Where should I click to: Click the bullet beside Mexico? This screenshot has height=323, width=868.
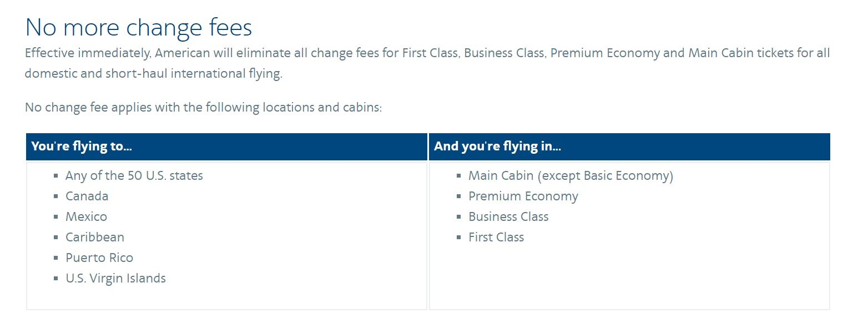(x=56, y=217)
